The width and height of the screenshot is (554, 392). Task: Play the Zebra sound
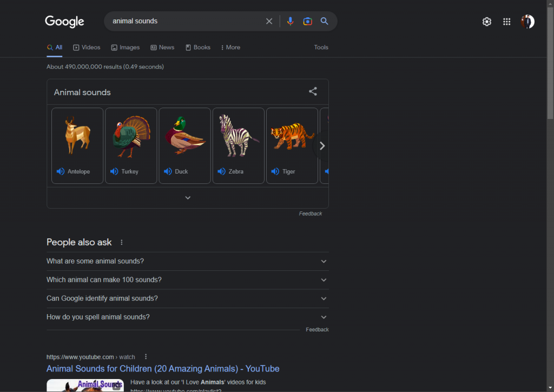click(222, 171)
